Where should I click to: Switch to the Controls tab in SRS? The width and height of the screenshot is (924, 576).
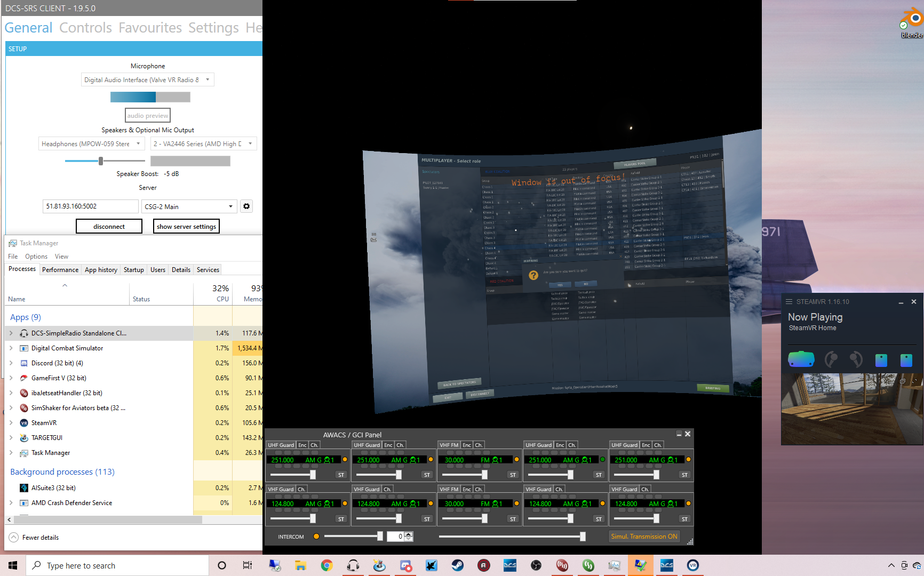(85, 28)
